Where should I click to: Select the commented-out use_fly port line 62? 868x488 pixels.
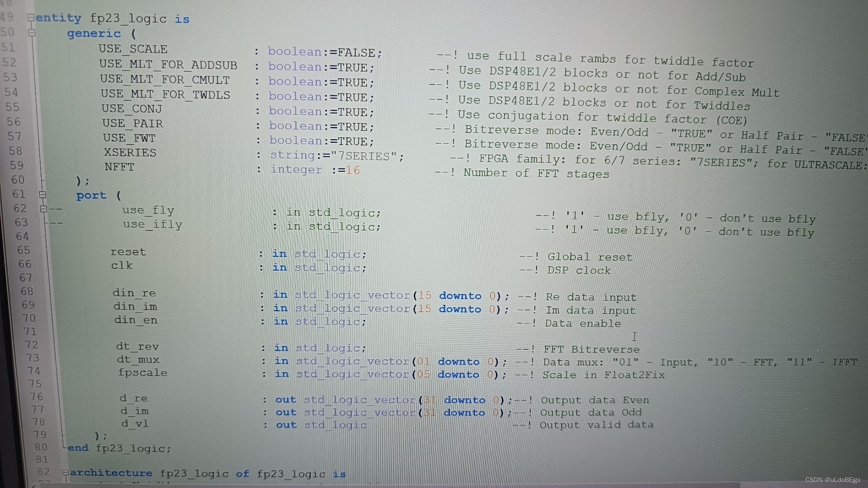tap(238, 212)
